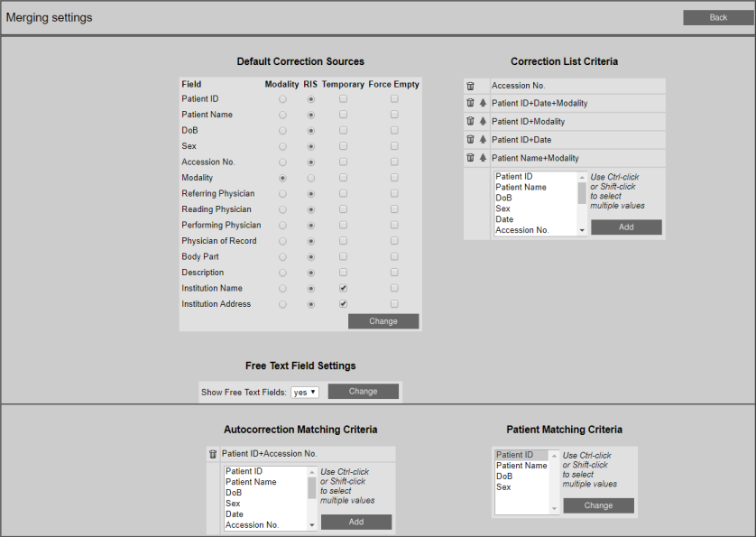Open the Show Free Text Fields dropdown
This screenshot has width=756, height=537.
[x=305, y=392]
